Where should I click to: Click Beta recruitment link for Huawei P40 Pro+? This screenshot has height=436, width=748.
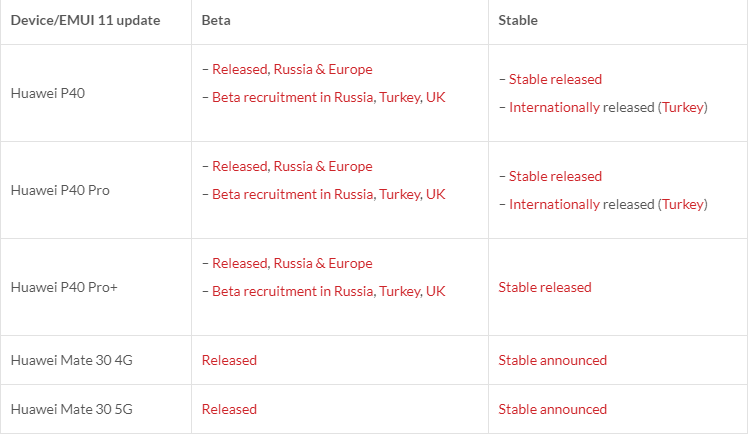(329, 291)
